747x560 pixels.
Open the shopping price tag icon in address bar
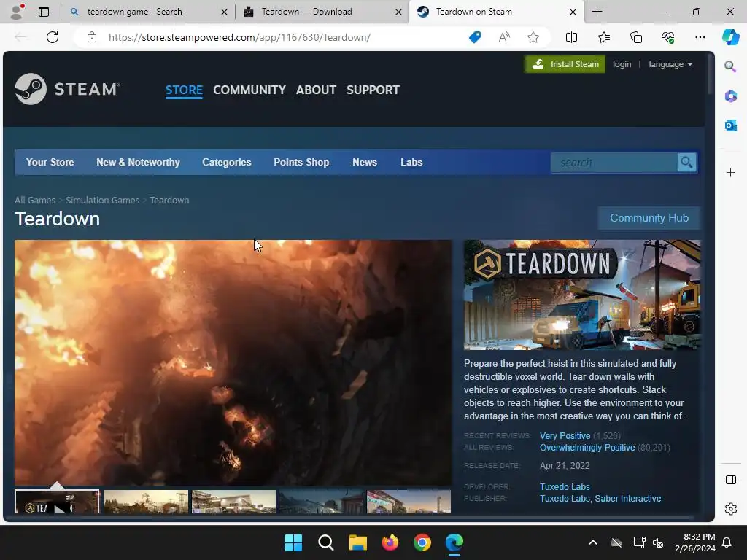(474, 37)
